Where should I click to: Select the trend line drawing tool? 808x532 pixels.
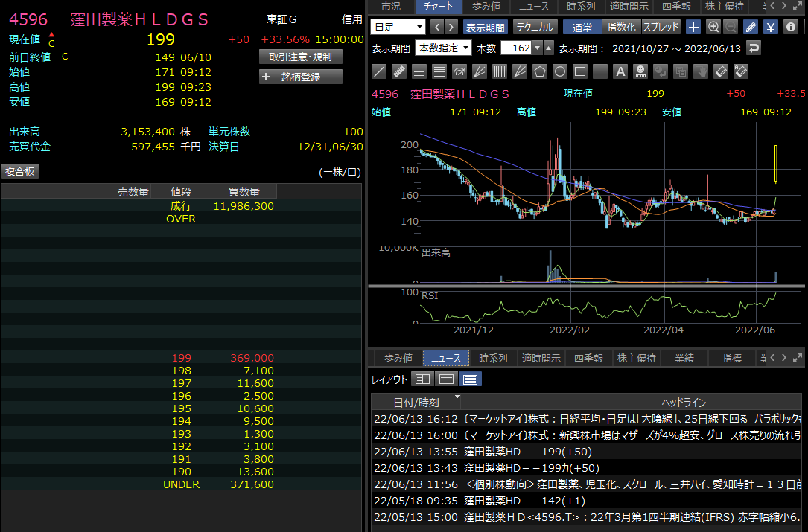pos(379,72)
